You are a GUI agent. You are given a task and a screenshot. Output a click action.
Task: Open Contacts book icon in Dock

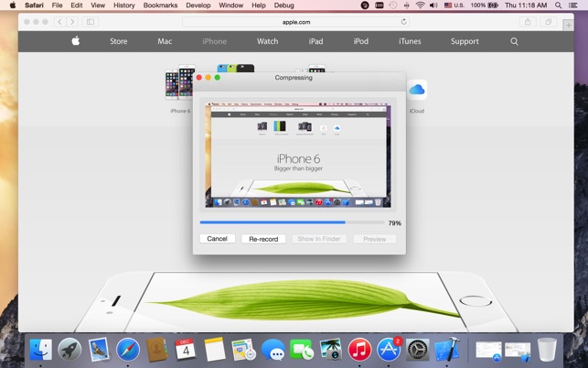(x=156, y=350)
